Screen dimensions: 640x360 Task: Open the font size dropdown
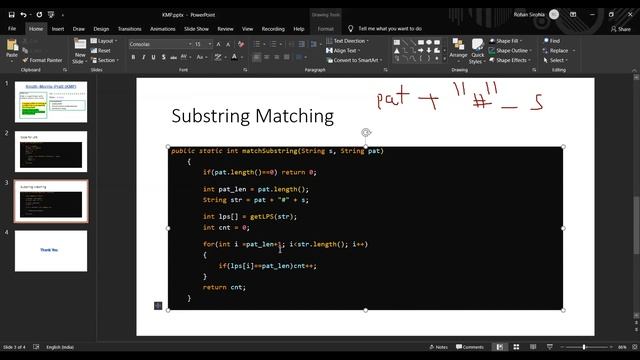(x=210, y=44)
